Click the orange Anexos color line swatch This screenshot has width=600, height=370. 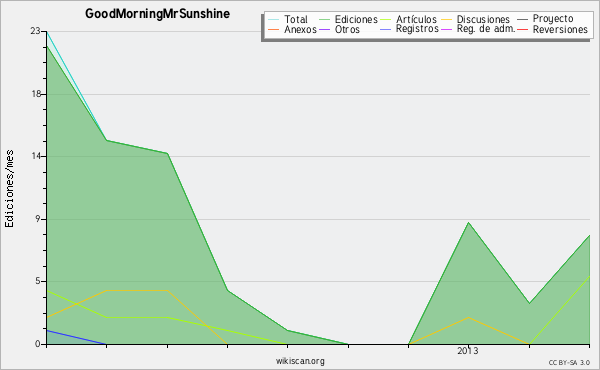click(x=274, y=29)
